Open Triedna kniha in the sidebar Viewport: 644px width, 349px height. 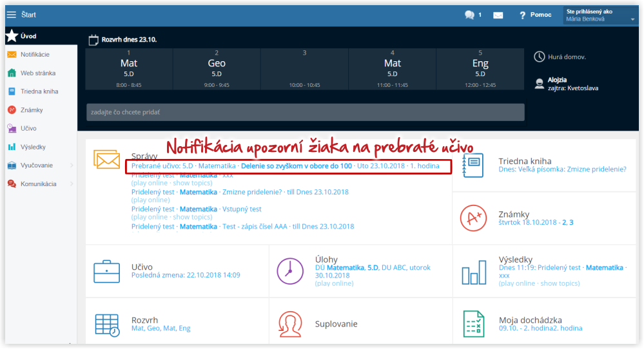pyautogui.click(x=39, y=91)
